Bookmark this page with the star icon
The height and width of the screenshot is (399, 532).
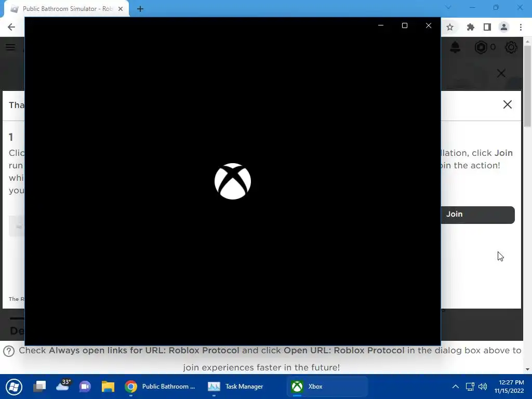coord(450,27)
